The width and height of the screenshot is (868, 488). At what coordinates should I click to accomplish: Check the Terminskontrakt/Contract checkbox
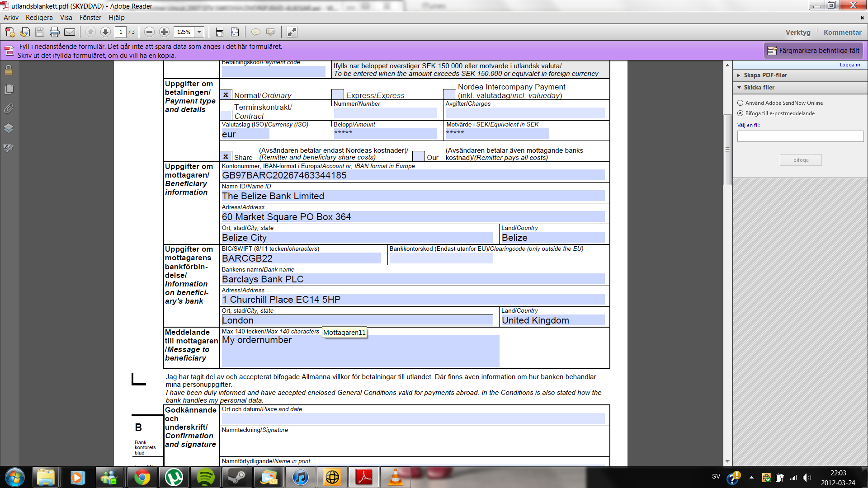click(x=226, y=115)
